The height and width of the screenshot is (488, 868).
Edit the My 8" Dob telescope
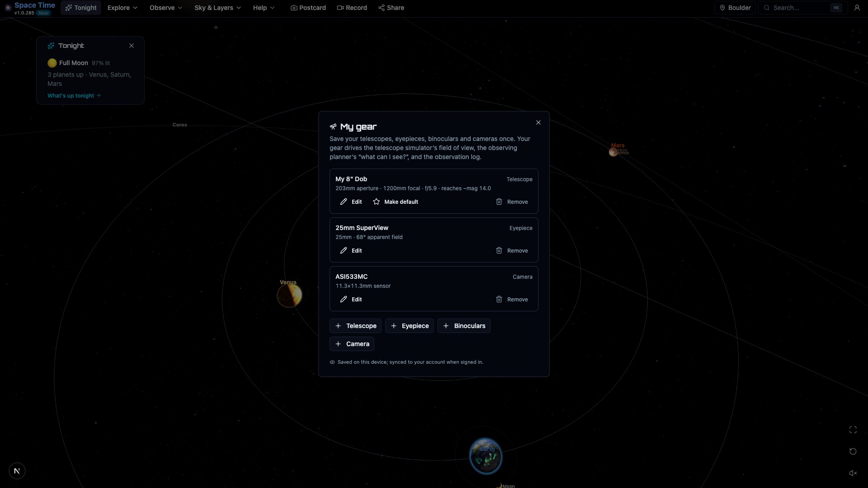[351, 202]
